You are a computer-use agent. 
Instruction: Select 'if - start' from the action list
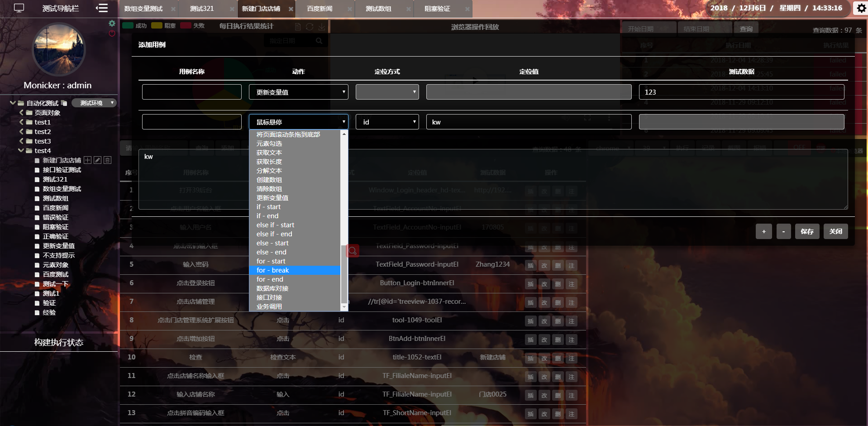coord(295,207)
